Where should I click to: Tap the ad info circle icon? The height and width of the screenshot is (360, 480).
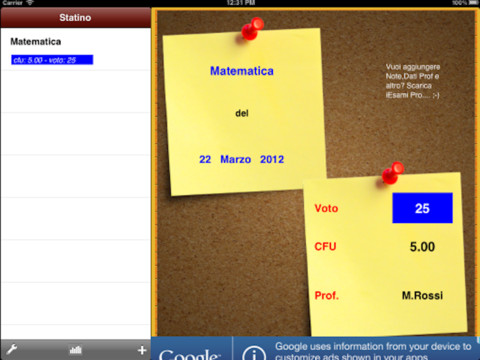254,353
